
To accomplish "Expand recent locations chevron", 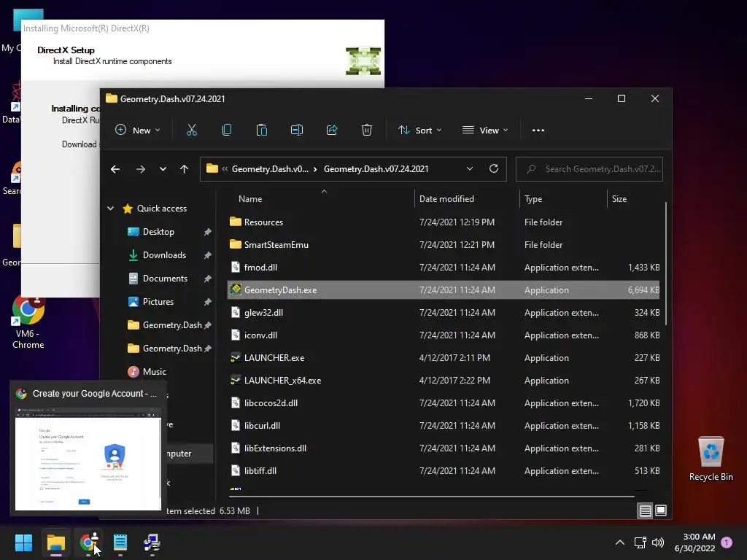I will (x=163, y=169).
